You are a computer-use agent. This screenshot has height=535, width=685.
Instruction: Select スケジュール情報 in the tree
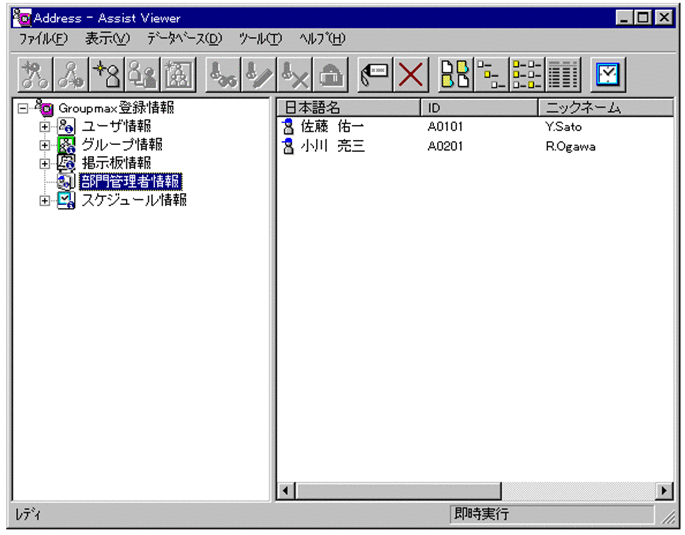coord(134,200)
